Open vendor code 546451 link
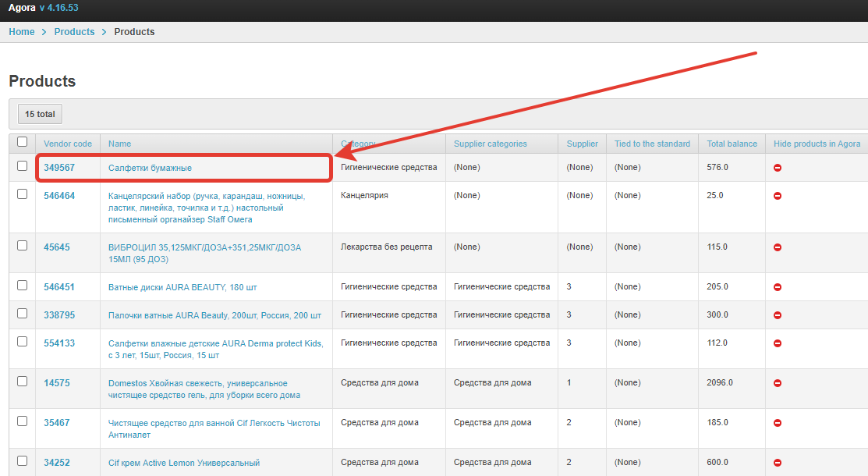The width and height of the screenshot is (868, 476). point(59,287)
